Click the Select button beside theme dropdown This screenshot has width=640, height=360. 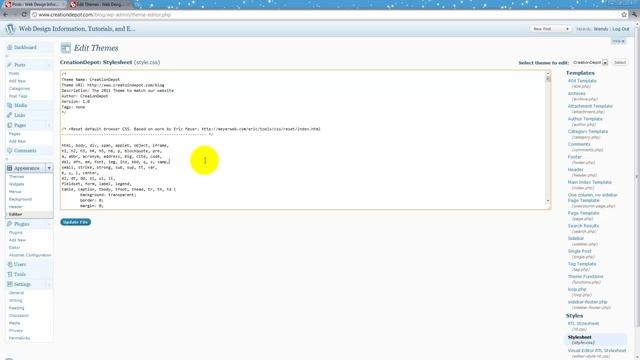(620, 62)
